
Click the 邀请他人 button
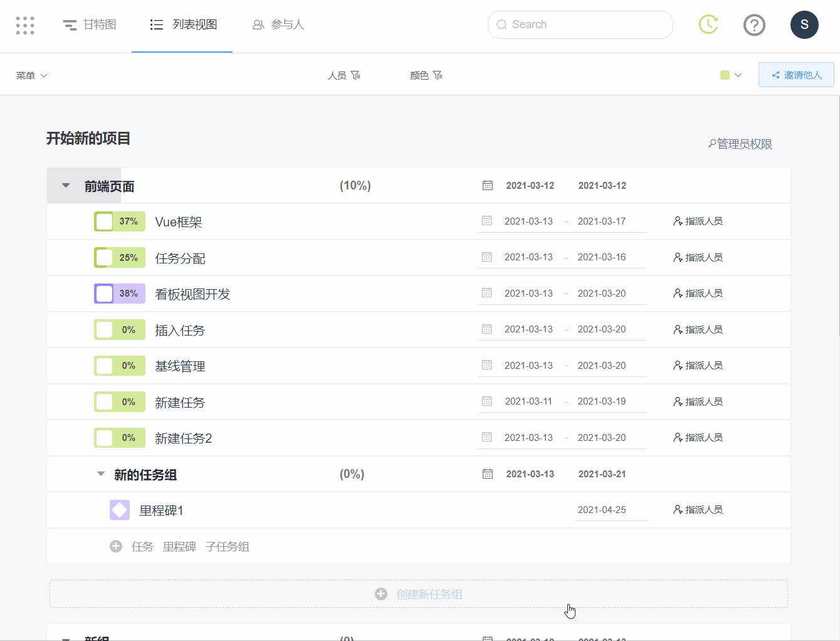click(x=796, y=75)
